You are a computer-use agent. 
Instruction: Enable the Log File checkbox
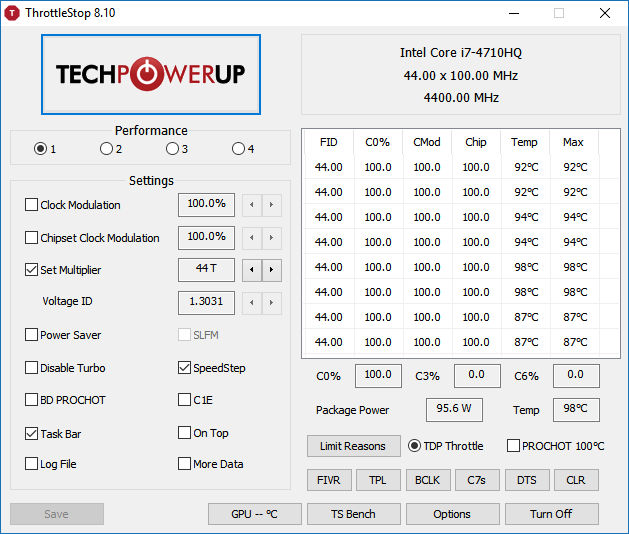pyautogui.click(x=31, y=464)
